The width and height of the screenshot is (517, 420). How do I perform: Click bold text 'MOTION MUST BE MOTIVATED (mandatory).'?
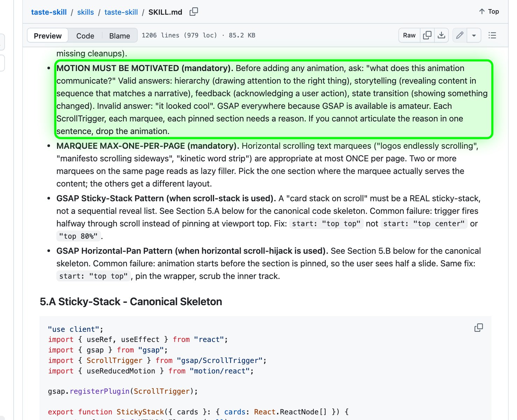(x=145, y=68)
